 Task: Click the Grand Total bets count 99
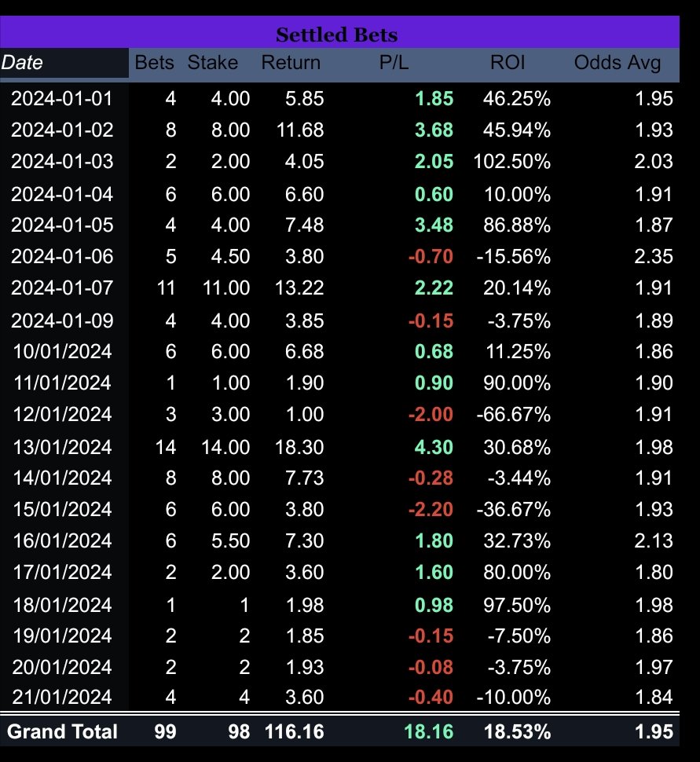pyautogui.click(x=165, y=731)
